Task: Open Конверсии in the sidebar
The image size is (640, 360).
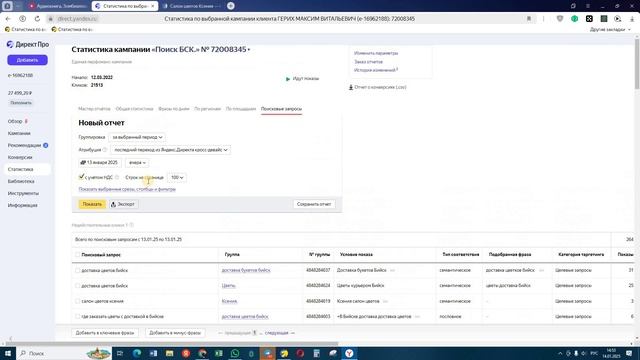Action: 20,157
